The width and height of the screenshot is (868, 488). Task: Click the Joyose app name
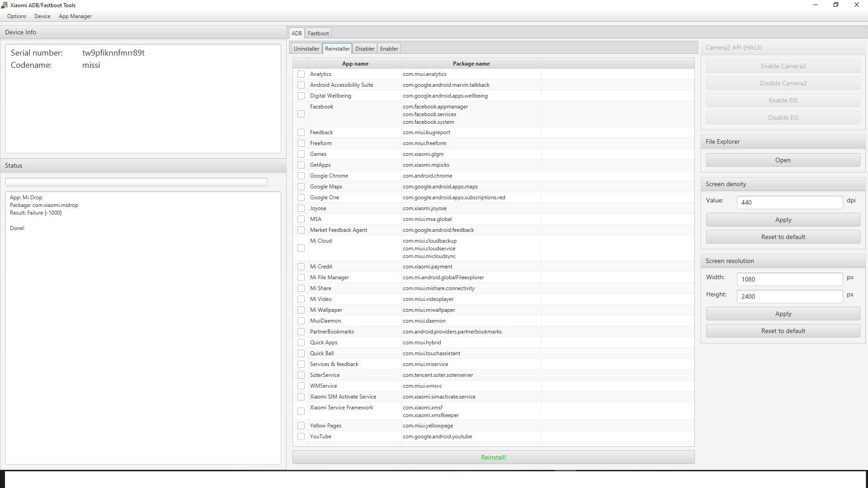(318, 208)
